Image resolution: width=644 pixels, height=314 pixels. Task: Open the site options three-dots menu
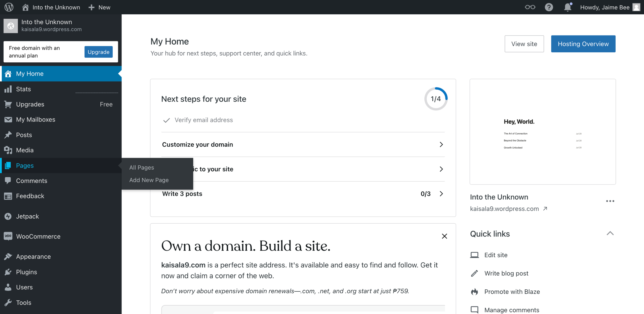pyautogui.click(x=610, y=201)
